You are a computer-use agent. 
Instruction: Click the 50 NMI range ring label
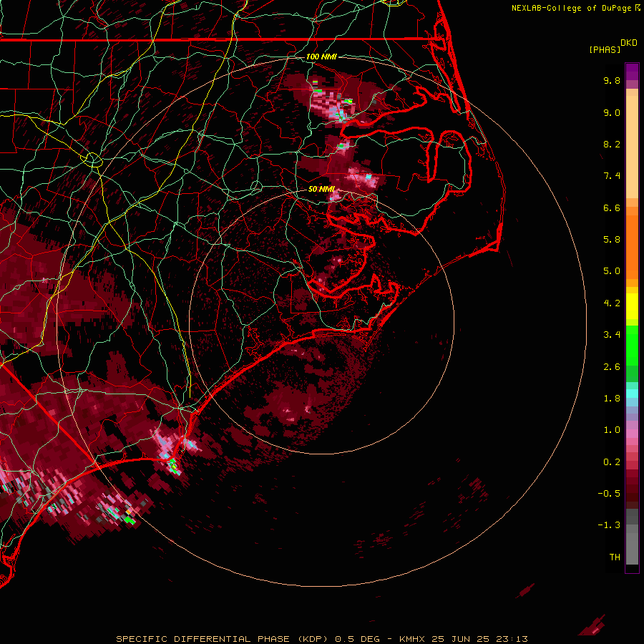tap(321, 189)
